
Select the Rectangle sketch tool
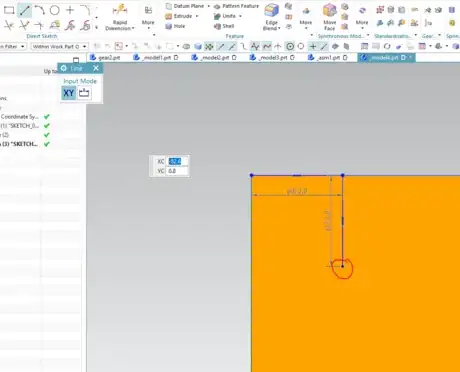coord(9,10)
